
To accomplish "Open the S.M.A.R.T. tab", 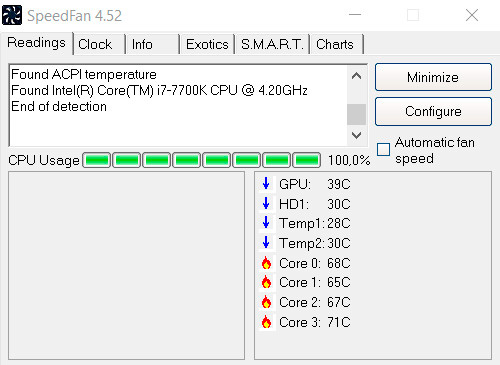I will click(272, 44).
